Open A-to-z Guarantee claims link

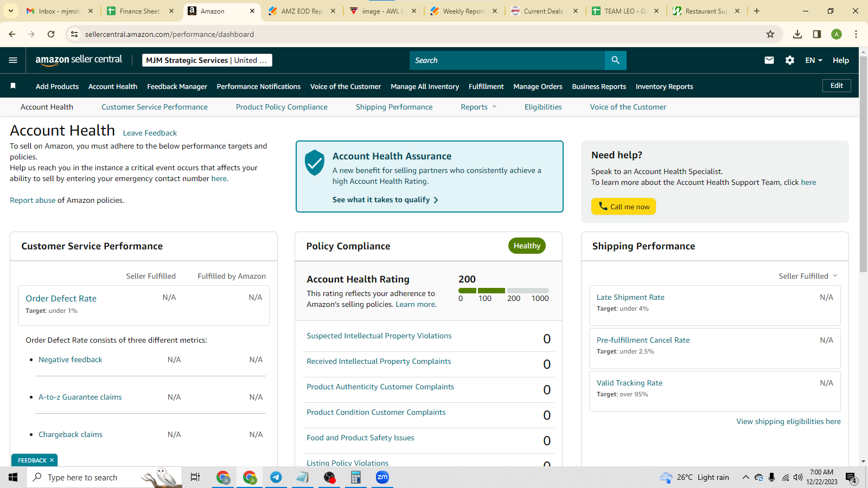point(80,397)
